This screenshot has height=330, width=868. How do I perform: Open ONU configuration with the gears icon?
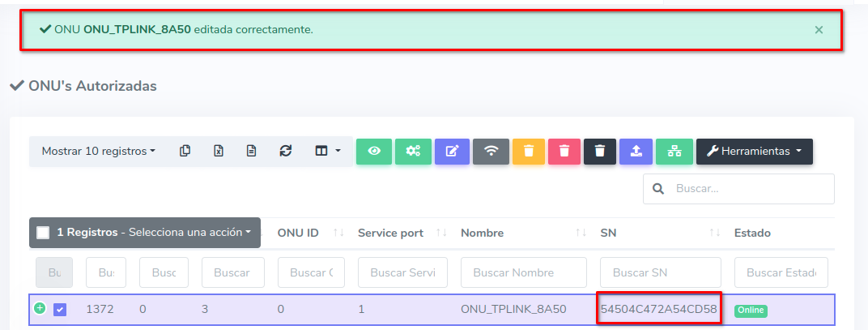[413, 151]
